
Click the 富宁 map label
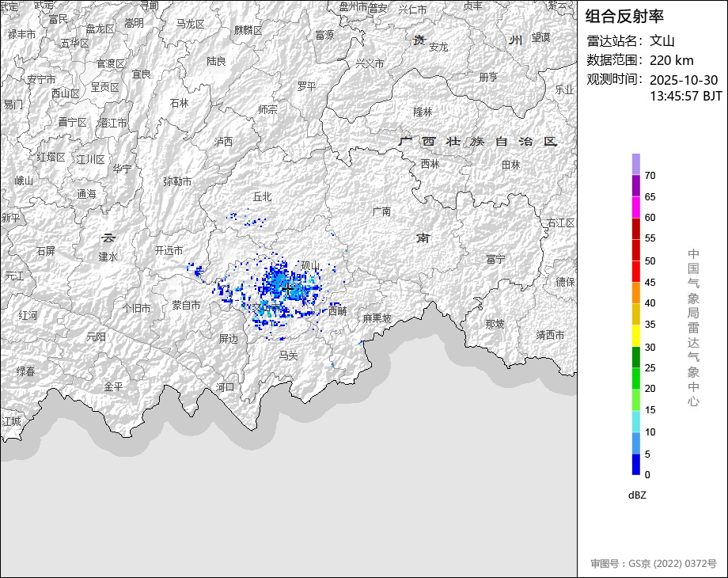[x=495, y=259]
